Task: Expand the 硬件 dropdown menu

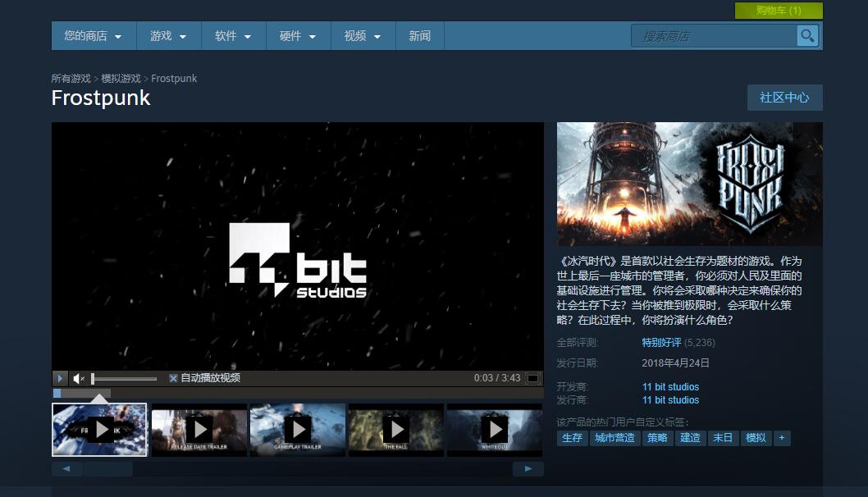Action: (x=299, y=36)
